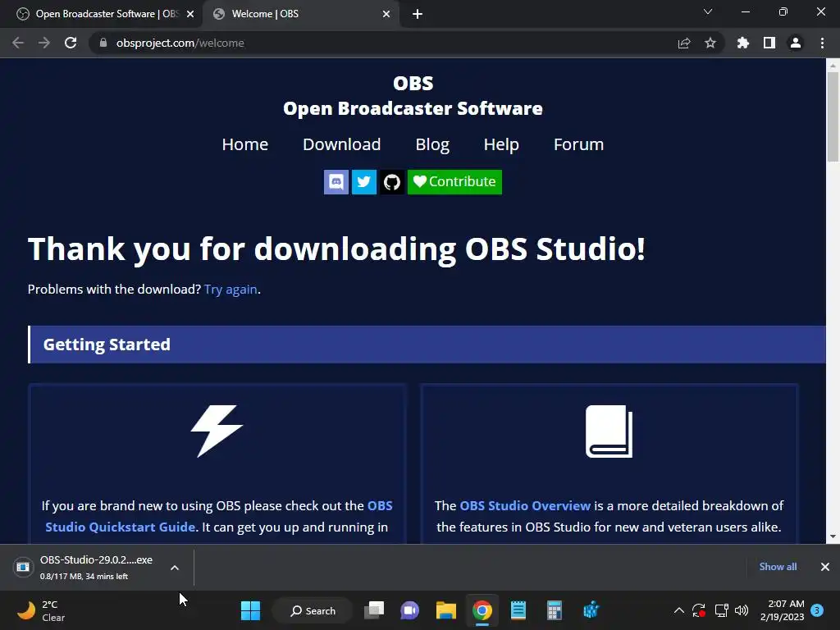
Task: Open the OBS Studio Overview link
Action: click(525, 505)
